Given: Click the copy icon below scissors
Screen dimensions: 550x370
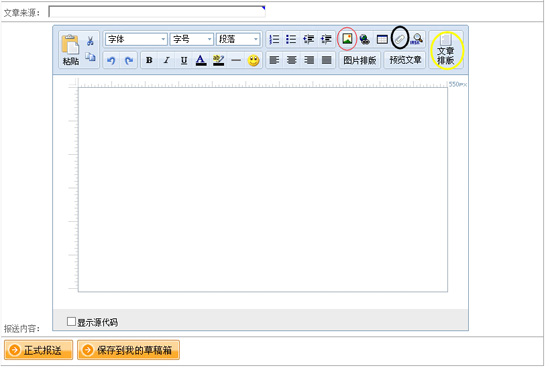Looking at the screenshot, I should [x=90, y=57].
